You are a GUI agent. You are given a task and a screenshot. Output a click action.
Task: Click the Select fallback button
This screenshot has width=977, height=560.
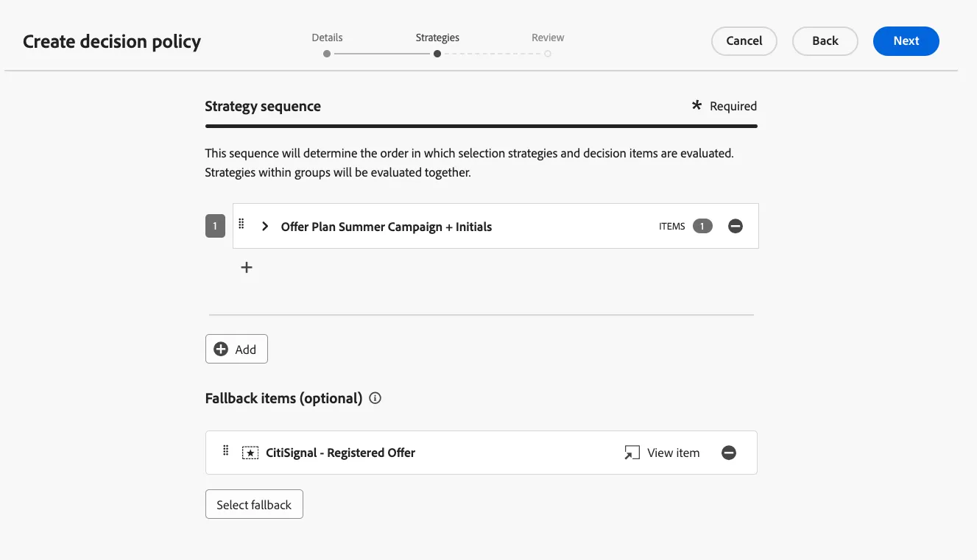pos(254,505)
